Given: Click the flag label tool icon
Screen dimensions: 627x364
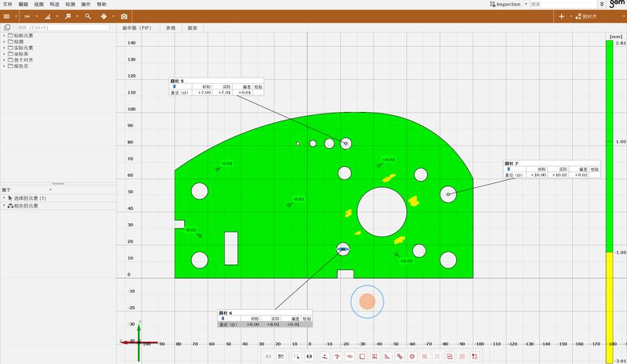Looking at the screenshot, I should tap(68, 16).
